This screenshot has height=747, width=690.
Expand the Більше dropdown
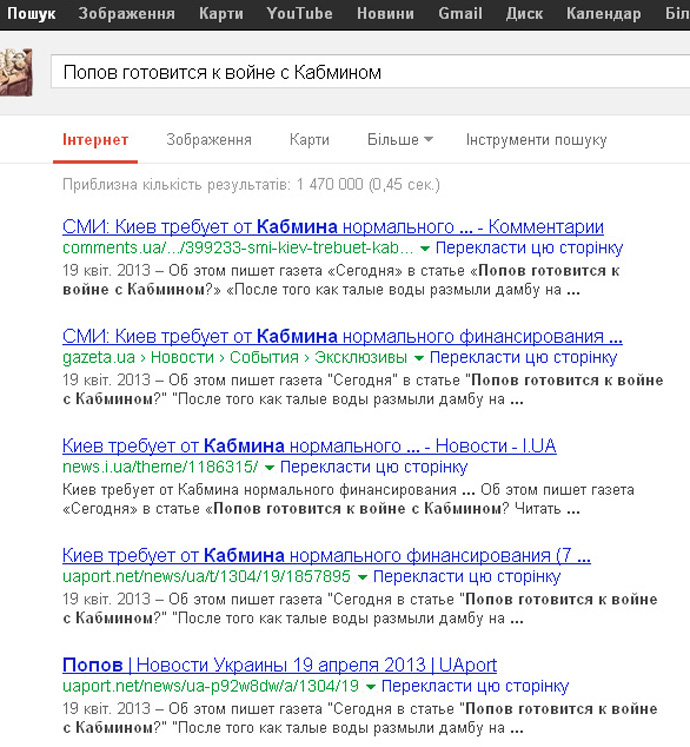400,140
